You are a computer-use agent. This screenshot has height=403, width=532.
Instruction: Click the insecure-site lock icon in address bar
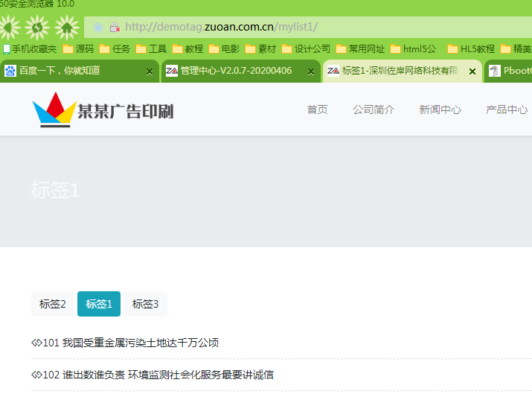115,28
